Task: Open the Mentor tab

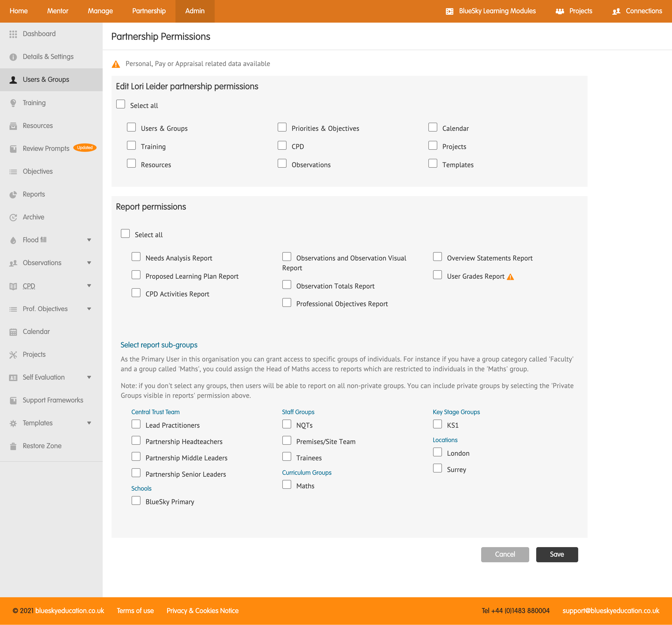Action: pos(57,11)
